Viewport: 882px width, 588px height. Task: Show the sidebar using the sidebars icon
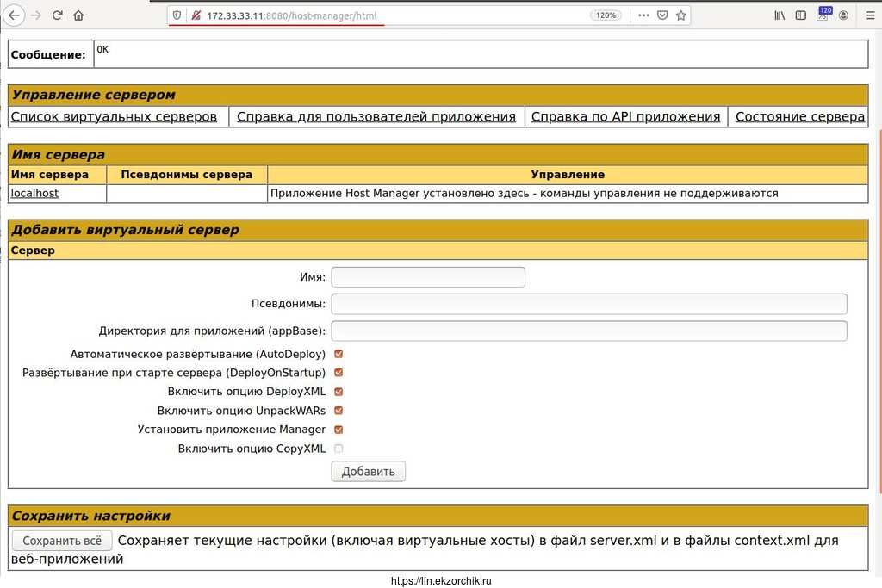point(801,15)
